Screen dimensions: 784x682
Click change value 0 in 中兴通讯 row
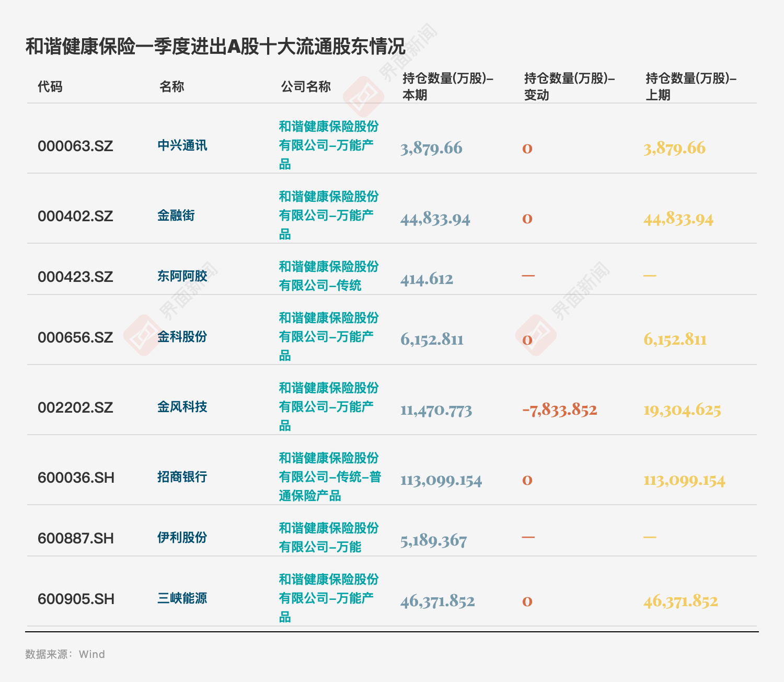coord(527,149)
